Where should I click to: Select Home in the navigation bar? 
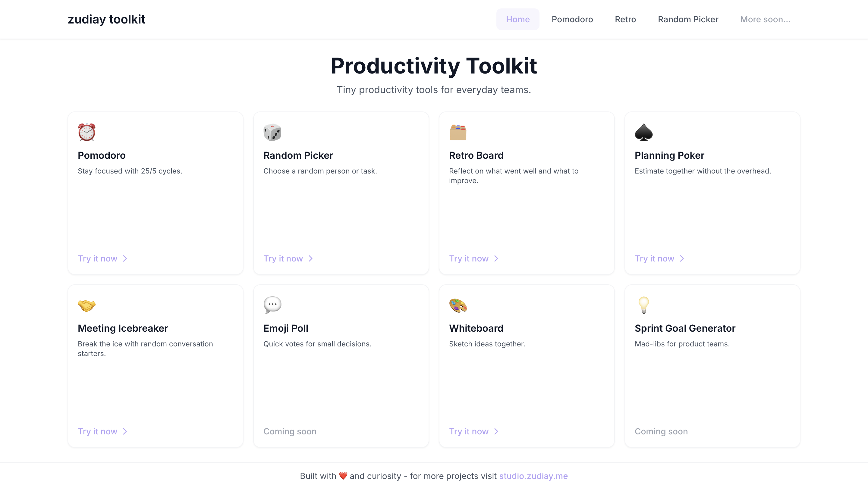click(x=517, y=19)
